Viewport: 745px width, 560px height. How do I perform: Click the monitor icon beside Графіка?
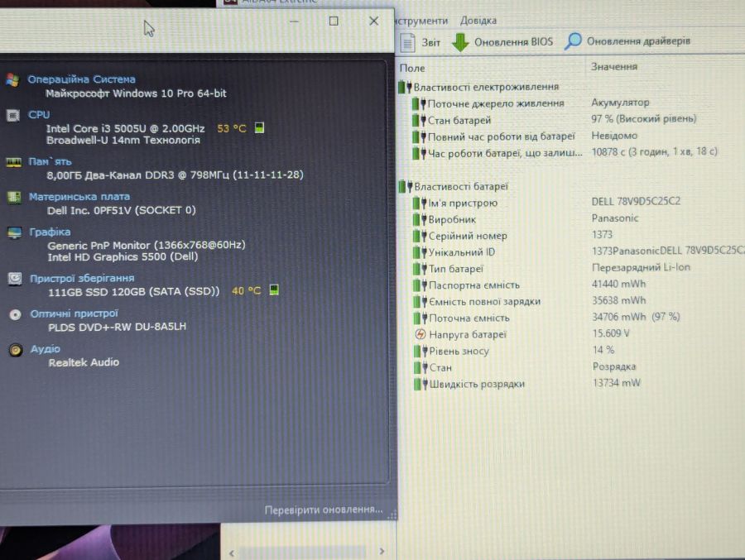coord(15,232)
